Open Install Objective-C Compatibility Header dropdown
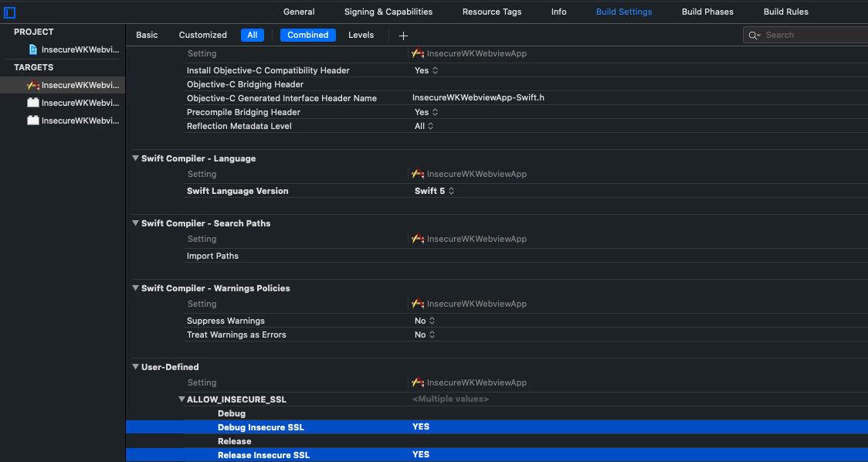Image resolution: width=868 pixels, height=462 pixels. (x=427, y=70)
